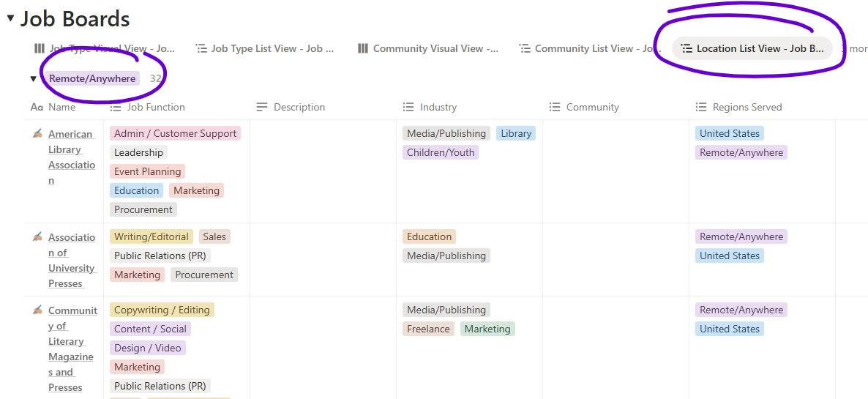Click the Job Function column header
This screenshot has width=868, height=399.
click(x=156, y=107)
